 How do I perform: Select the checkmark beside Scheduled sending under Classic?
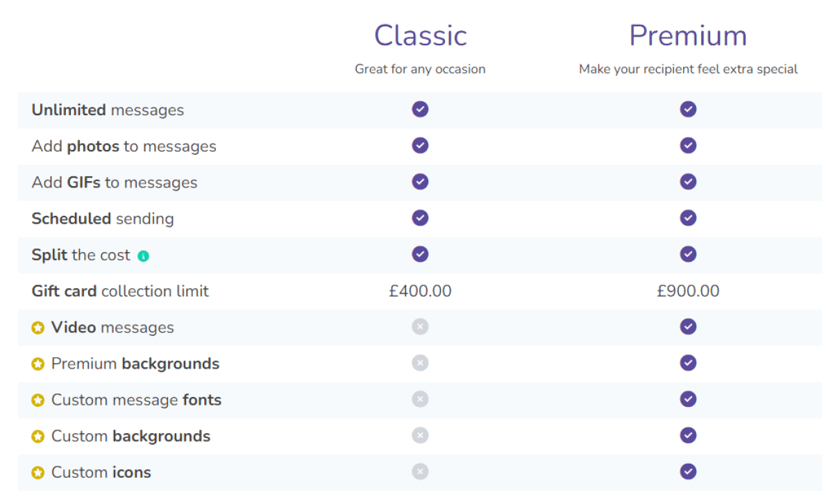point(420,218)
